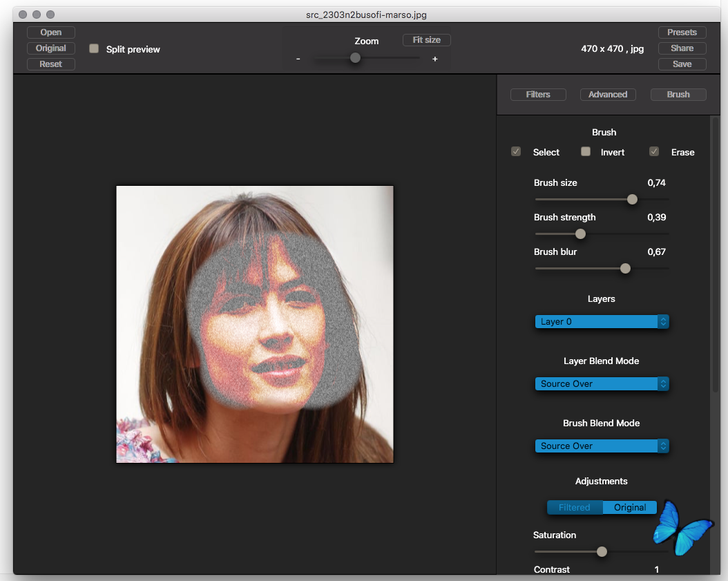Show the Original image button in toolbar

click(50, 48)
